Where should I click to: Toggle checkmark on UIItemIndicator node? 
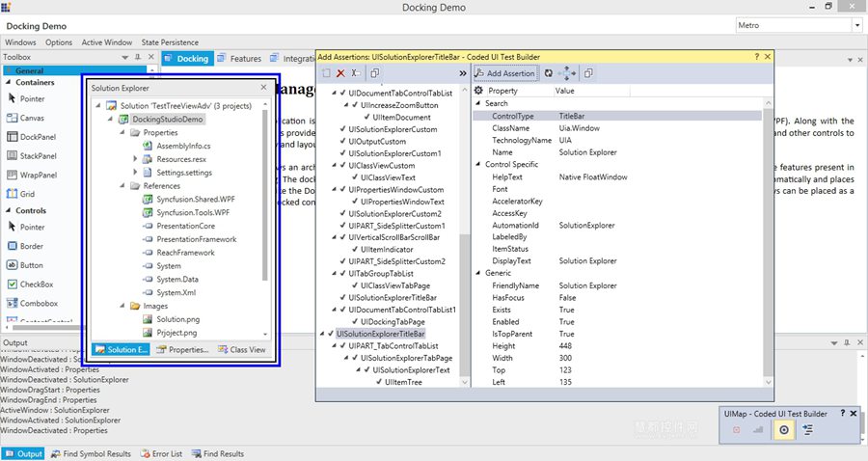[x=355, y=250]
